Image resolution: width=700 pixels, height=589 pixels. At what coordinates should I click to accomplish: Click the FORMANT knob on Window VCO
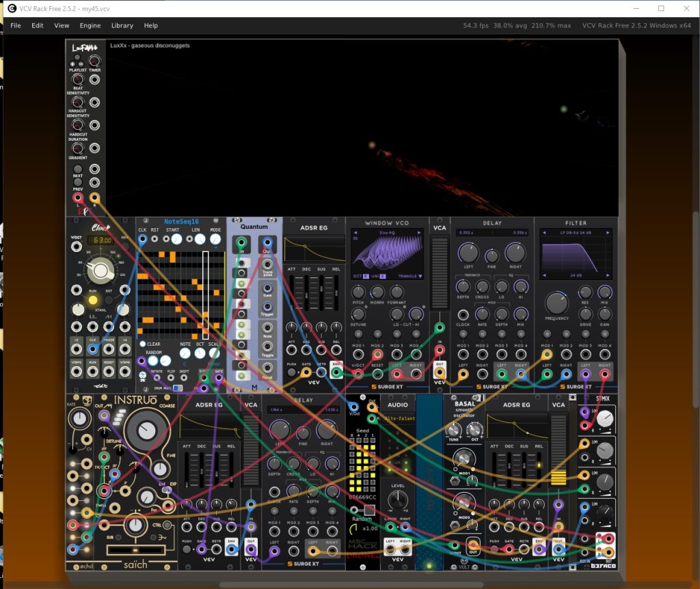click(x=397, y=292)
